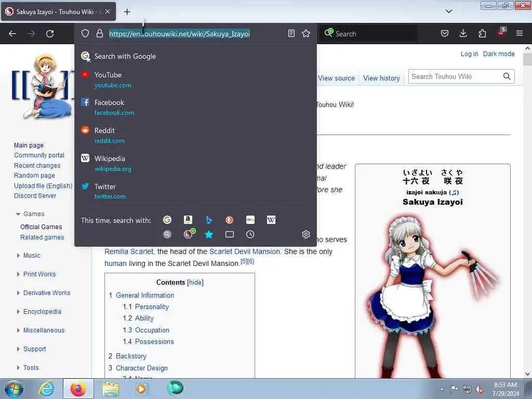
Task: Search this time with Wikipedia icon
Action: [x=271, y=220]
